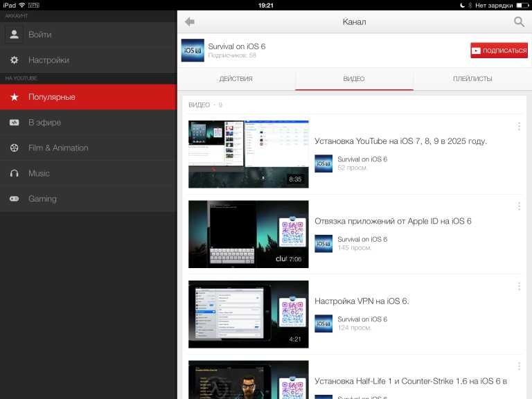
Task: Tap the back arrow icon
Action: [189, 21]
